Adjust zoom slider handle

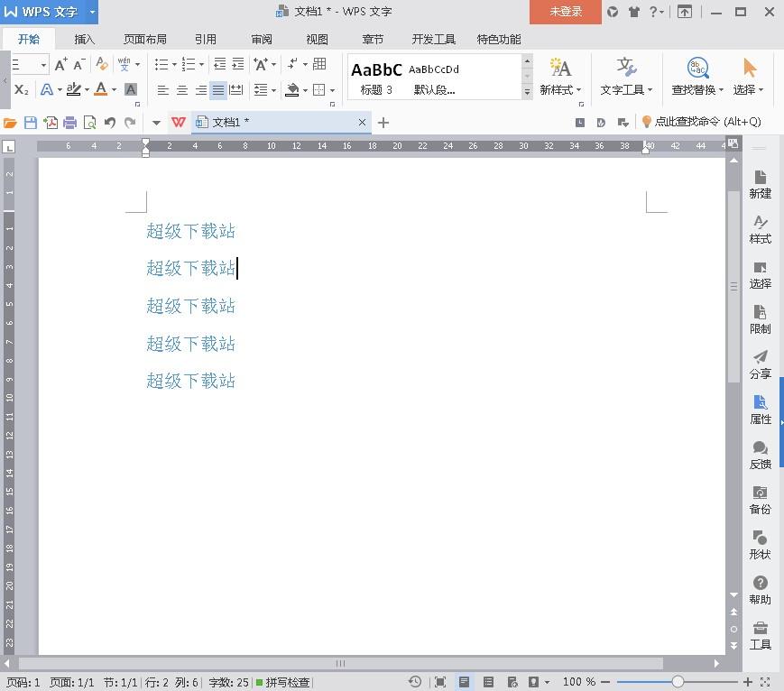[678, 681]
